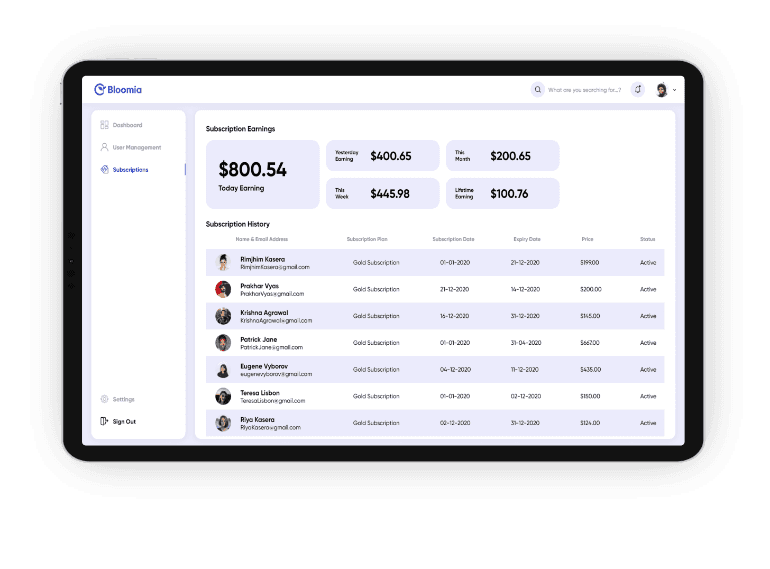Click Prakhar Vyas's avatar
This screenshot has height=569, width=770.
pos(223,289)
